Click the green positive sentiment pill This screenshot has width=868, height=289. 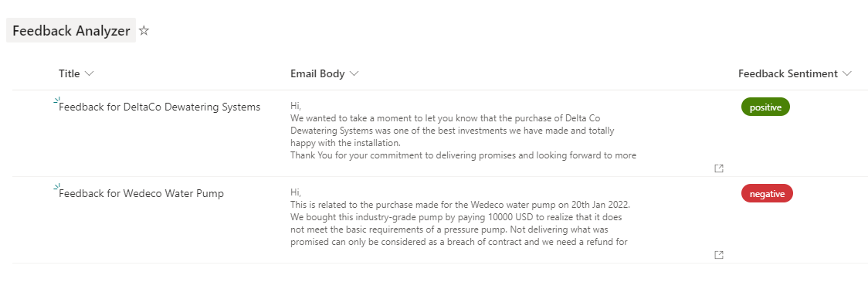[x=765, y=107]
